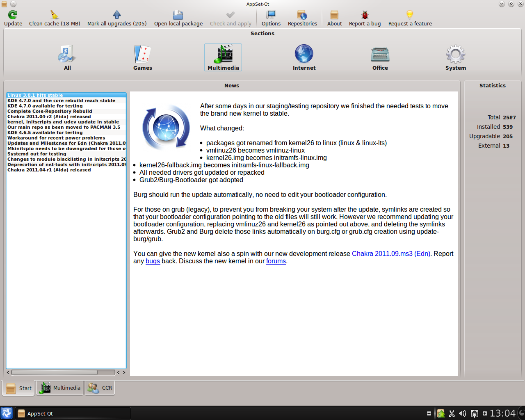Select 'Deprecation of net-tools with initscripts' news
This screenshot has height=420, width=525.
click(66, 164)
